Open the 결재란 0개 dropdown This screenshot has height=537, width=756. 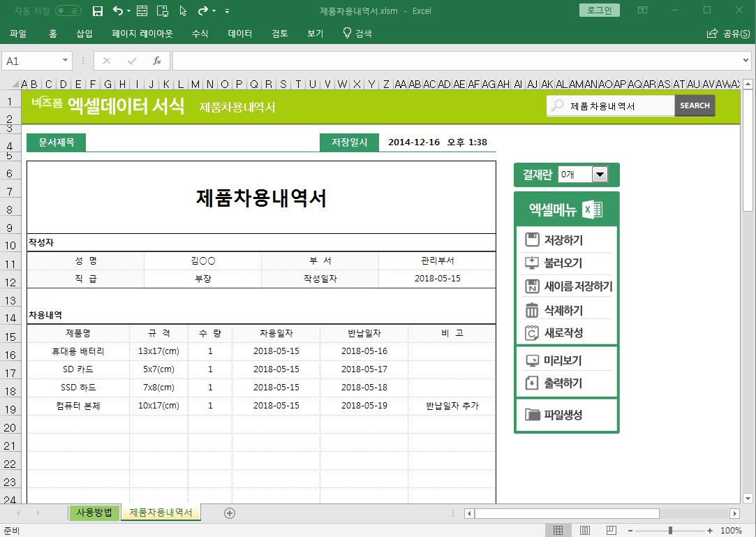(600, 175)
